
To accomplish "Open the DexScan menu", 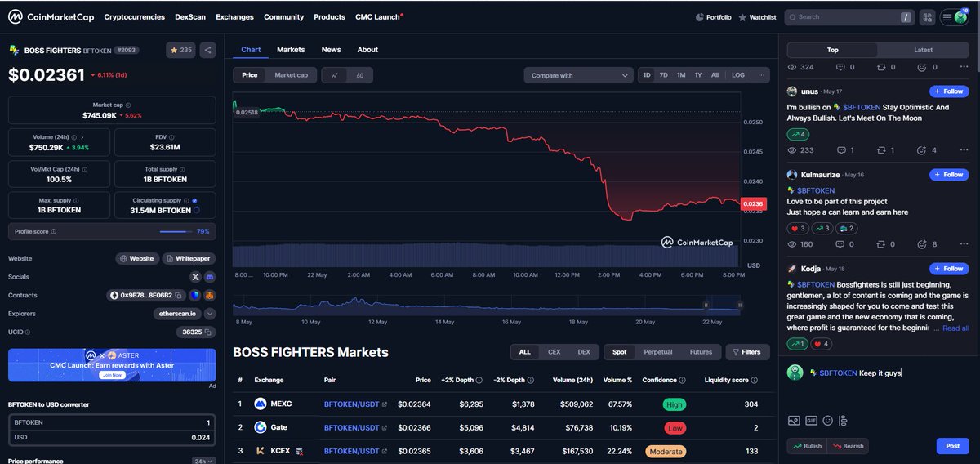I will (x=190, y=16).
